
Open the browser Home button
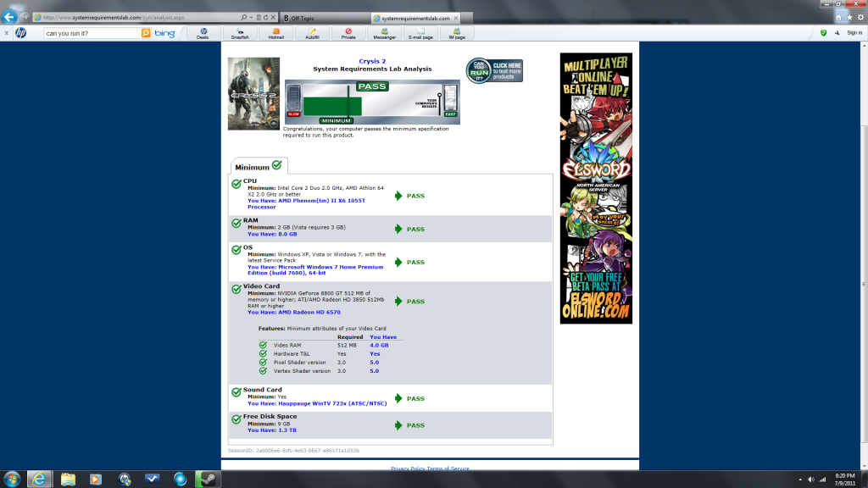(838, 18)
